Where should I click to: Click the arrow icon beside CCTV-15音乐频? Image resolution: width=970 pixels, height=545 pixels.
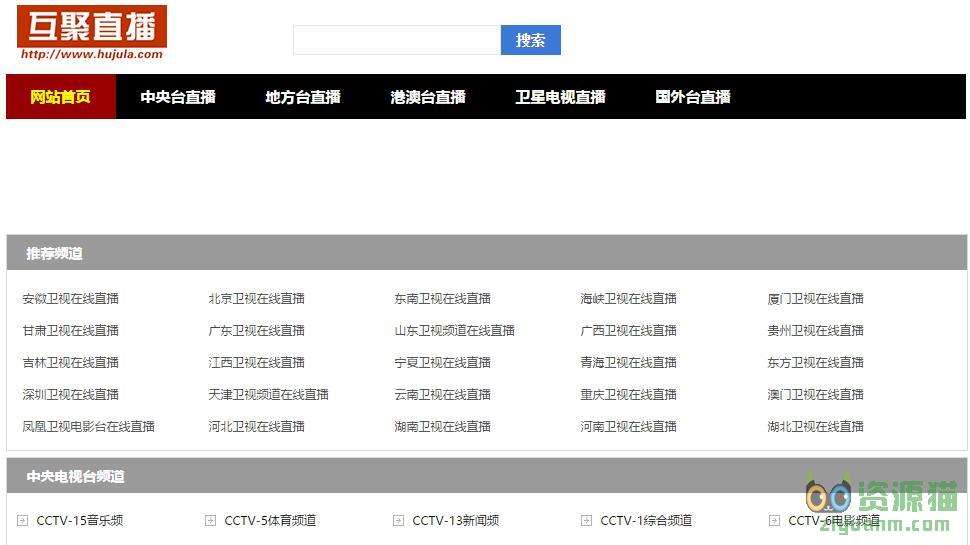coord(22,520)
